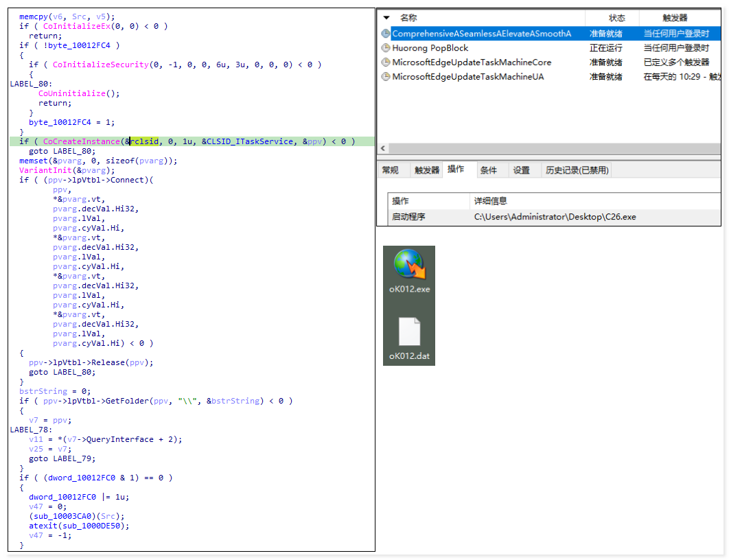
Task: Click left arrow of horizontal scrollbar
Action: 383,148
